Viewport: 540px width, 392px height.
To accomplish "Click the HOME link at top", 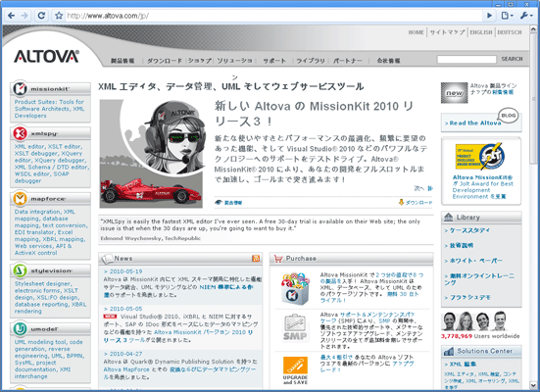I will coord(416,32).
